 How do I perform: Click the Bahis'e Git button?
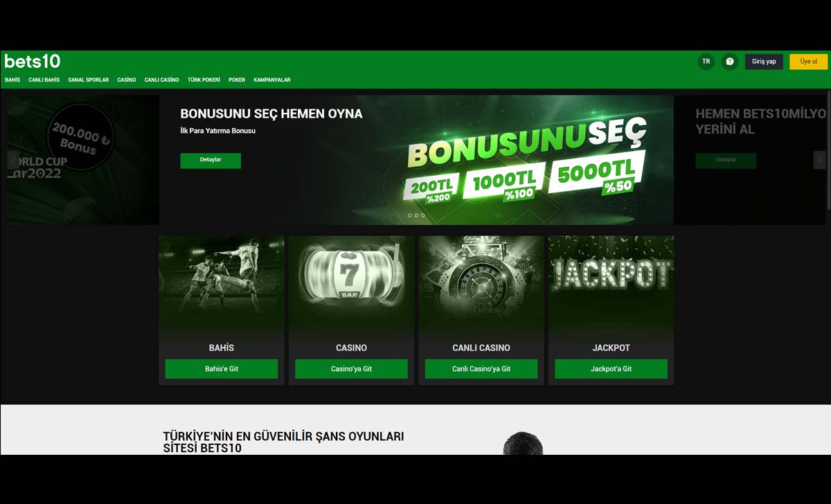coord(222,369)
